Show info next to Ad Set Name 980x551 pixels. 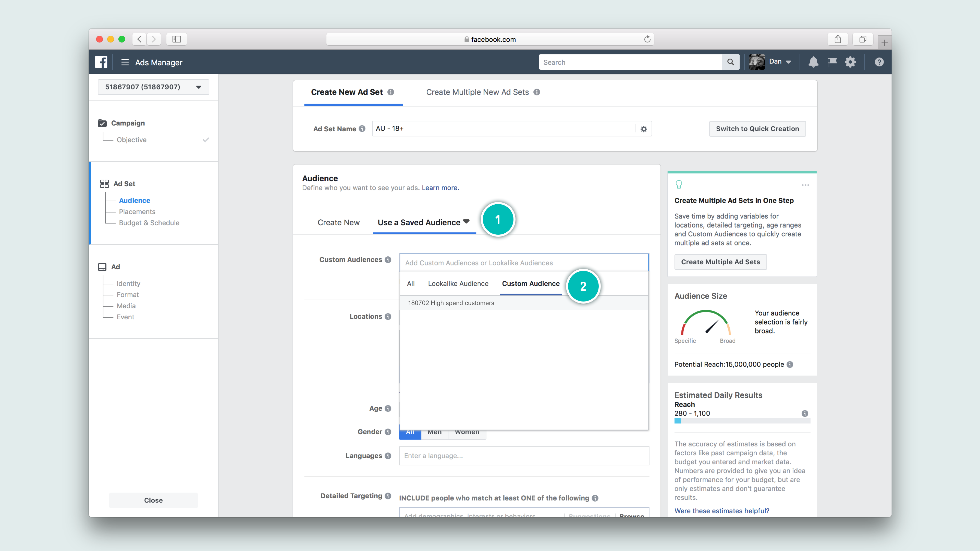(x=362, y=129)
